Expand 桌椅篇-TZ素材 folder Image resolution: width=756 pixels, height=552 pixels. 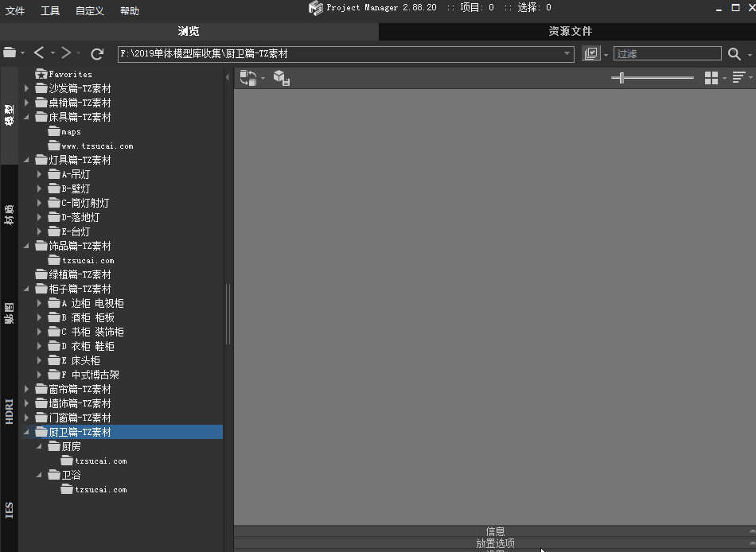[x=26, y=103]
